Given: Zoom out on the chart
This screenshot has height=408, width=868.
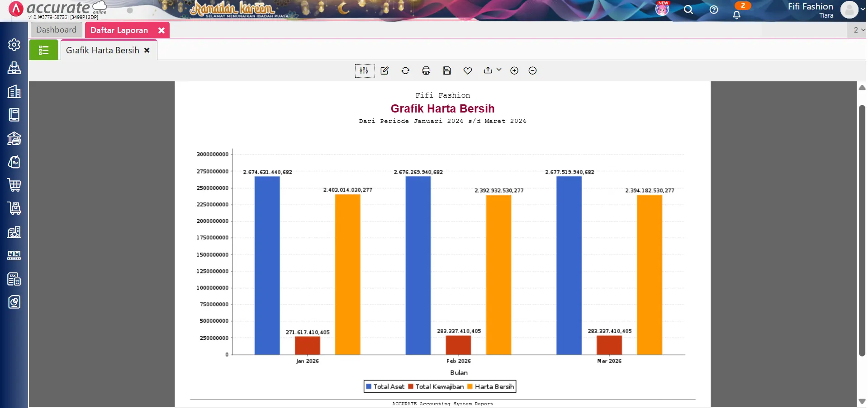Looking at the screenshot, I should [x=532, y=70].
